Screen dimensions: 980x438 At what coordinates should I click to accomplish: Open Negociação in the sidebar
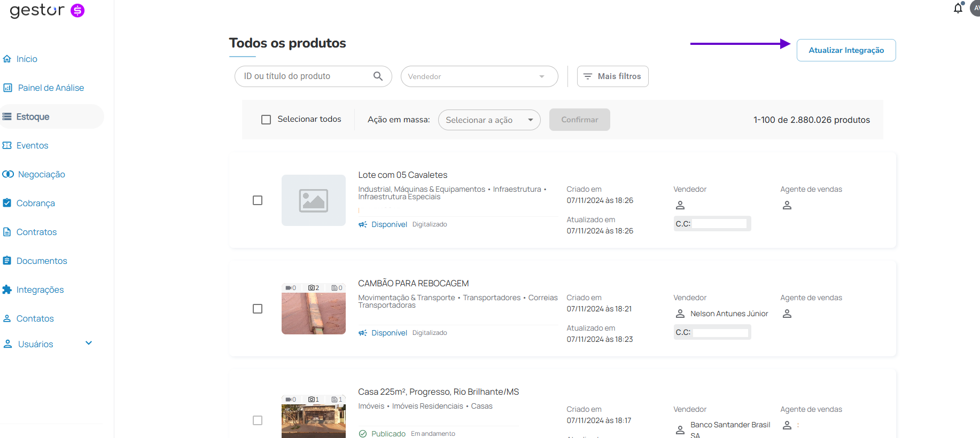click(41, 174)
